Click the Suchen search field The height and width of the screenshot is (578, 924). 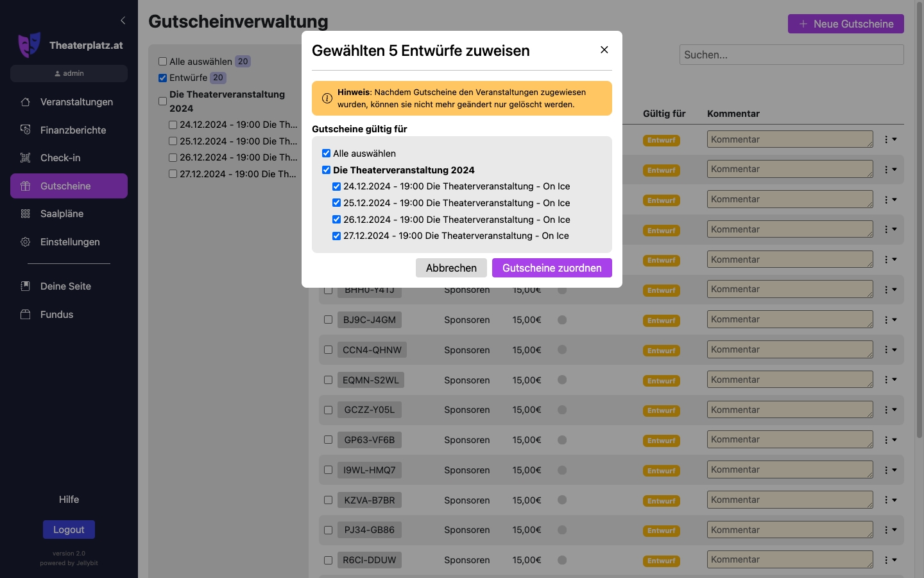coord(791,55)
